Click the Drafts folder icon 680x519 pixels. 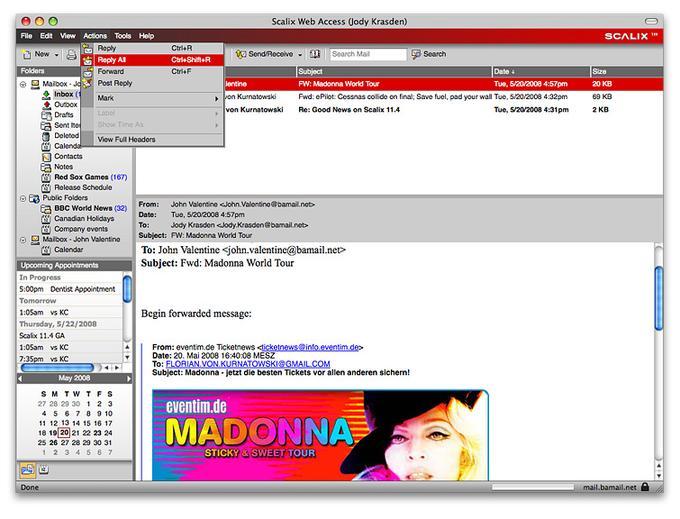(46, 115)
